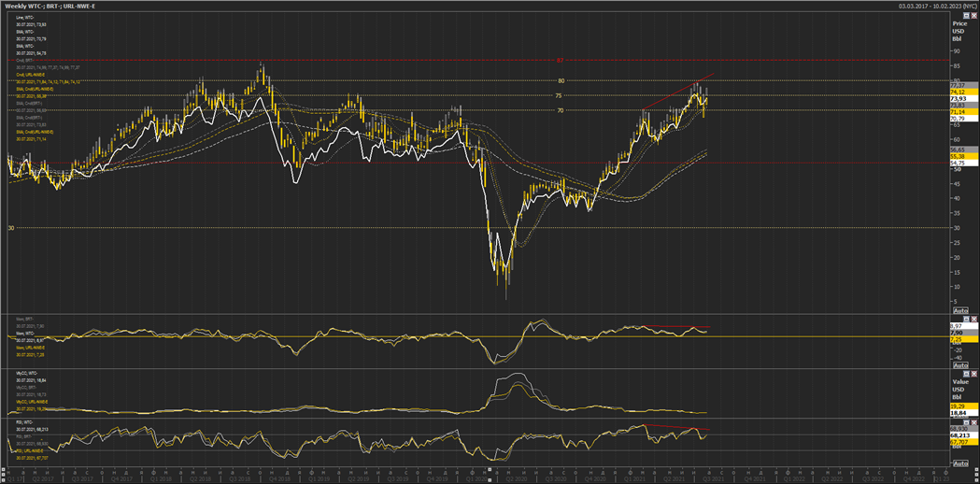Select the 'Mom; BRT-' legend entry
The height and width of the screenshot is (484, 980).
pyautogui.click(x=25, y=319)
